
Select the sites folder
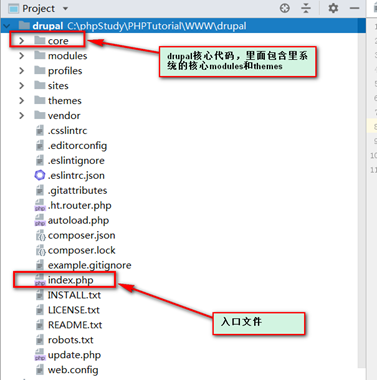pos(58,86)
